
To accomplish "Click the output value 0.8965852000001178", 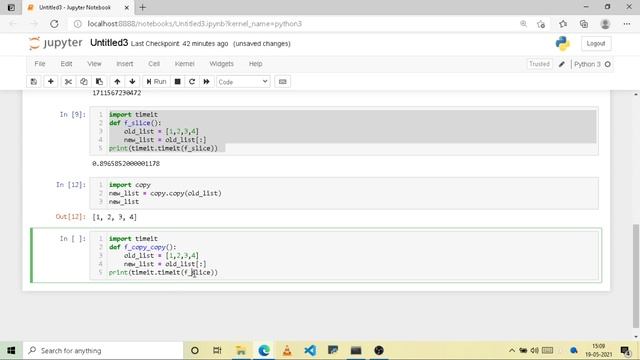I will click(x=126, y=163).
